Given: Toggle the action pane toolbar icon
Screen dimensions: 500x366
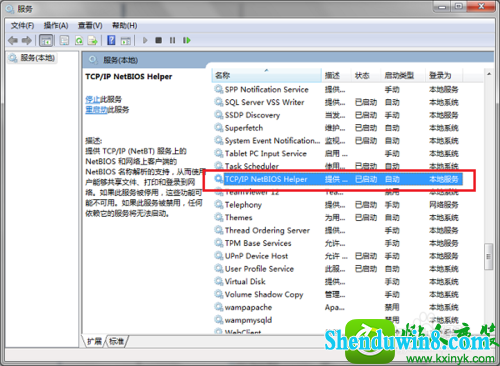Looking at the screenshot, I should tap(126, 41).
